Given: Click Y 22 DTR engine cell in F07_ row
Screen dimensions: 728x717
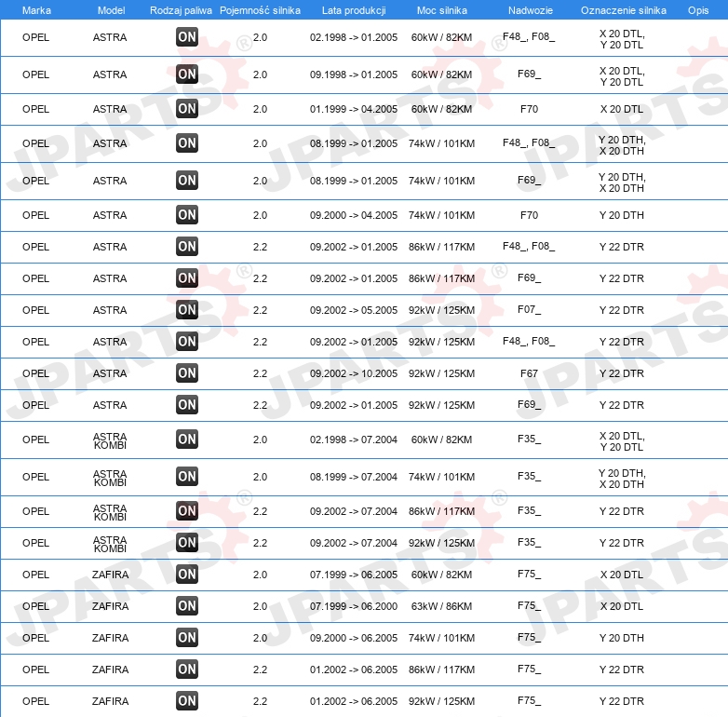Looking at the screenshot, I should [x=622, y=310].
